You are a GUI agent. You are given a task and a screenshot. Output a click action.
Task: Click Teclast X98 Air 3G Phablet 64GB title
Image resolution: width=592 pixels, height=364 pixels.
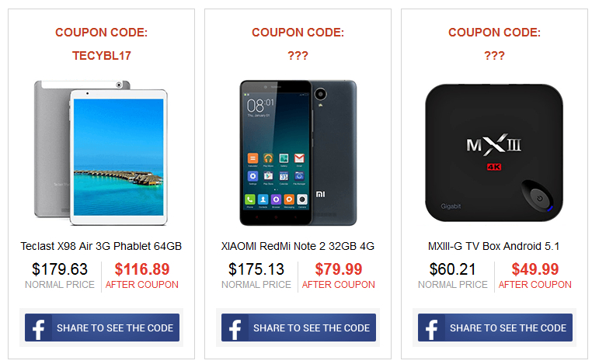101,247
